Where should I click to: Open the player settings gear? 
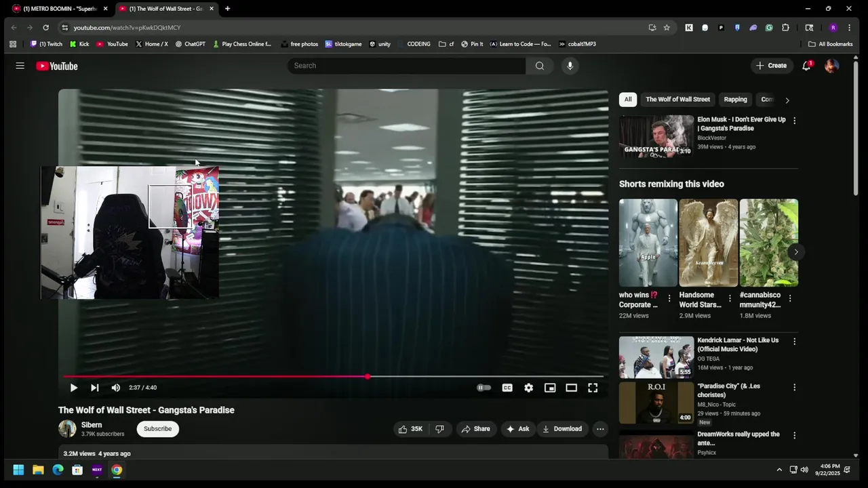point(528,388)
